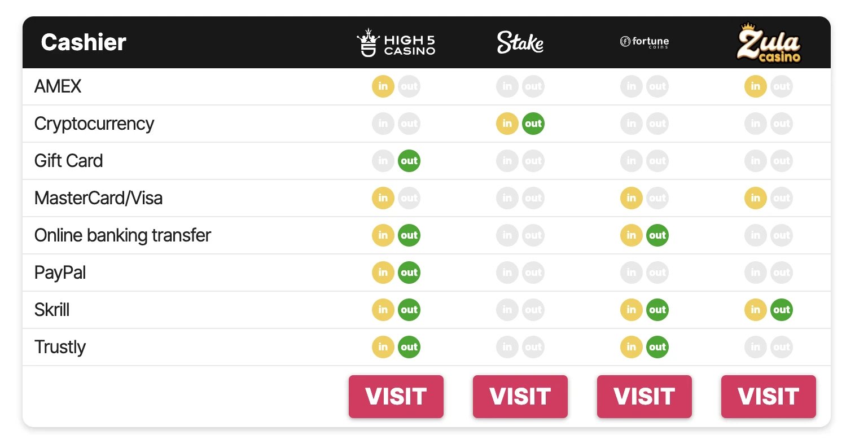868x448 pixels.
Task: Click Zula Casino AMEX 'in' badge
Action: [x=756, y=86]
